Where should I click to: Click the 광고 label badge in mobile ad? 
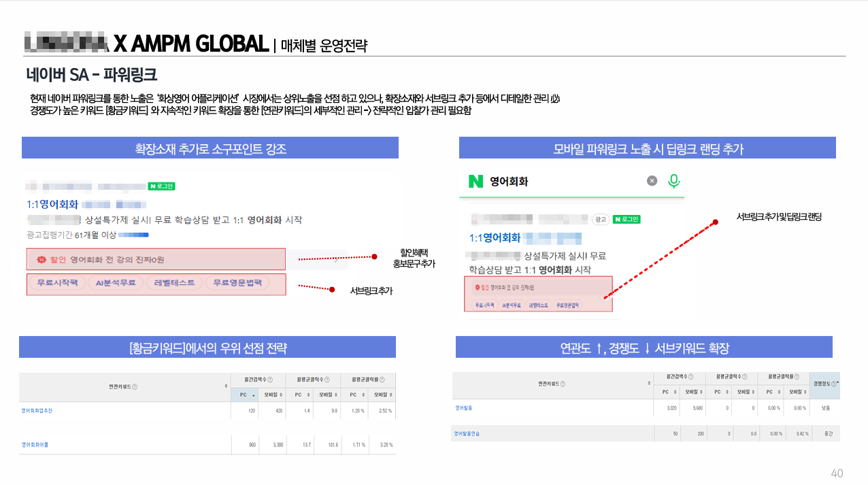(601, 220)
